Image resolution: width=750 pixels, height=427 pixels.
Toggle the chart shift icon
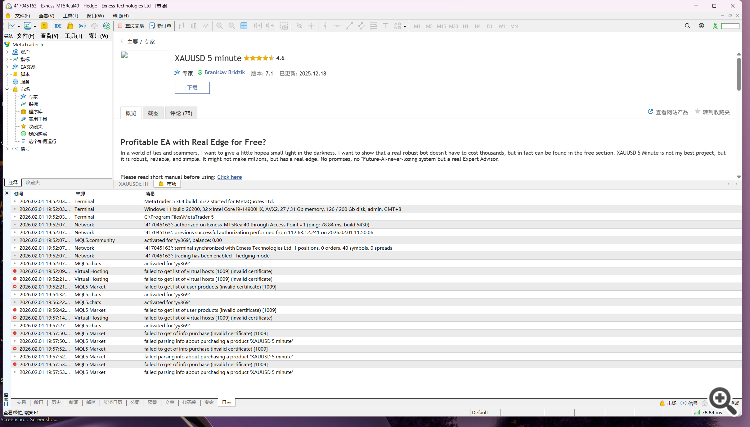(x=270, y=26)
